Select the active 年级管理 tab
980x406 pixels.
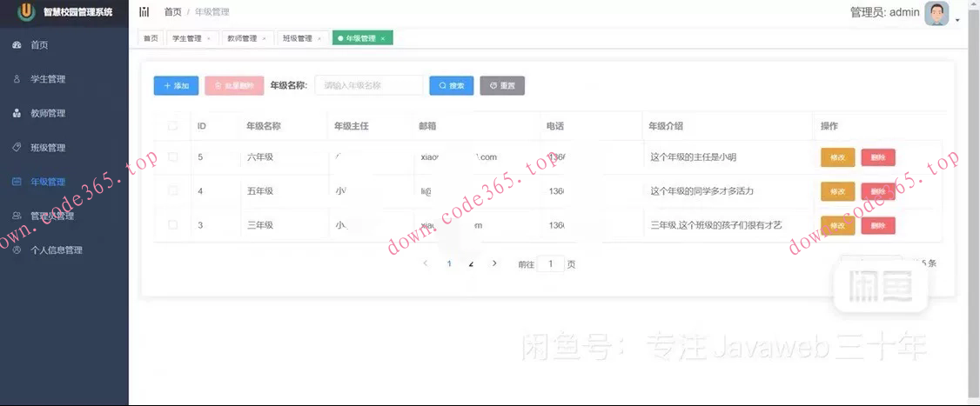tap(363, 38)
